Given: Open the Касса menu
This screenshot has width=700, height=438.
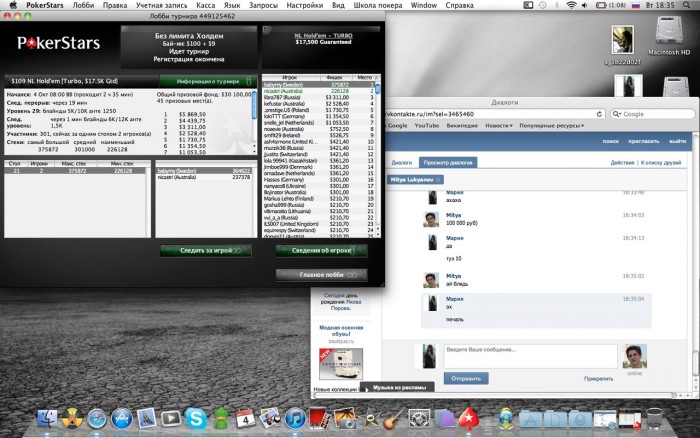Looking at the screenshot, I should [x=205, y=5].
